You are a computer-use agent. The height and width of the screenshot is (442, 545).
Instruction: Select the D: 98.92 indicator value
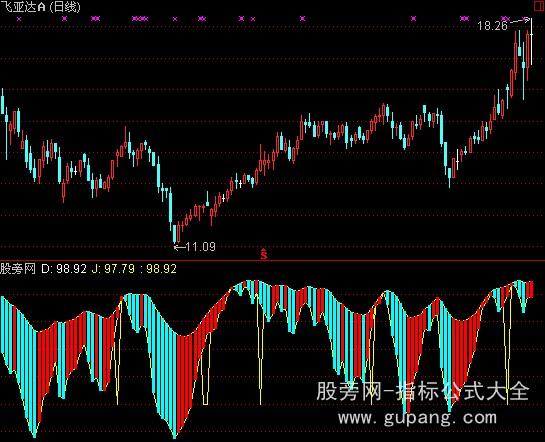coord(64,269)
